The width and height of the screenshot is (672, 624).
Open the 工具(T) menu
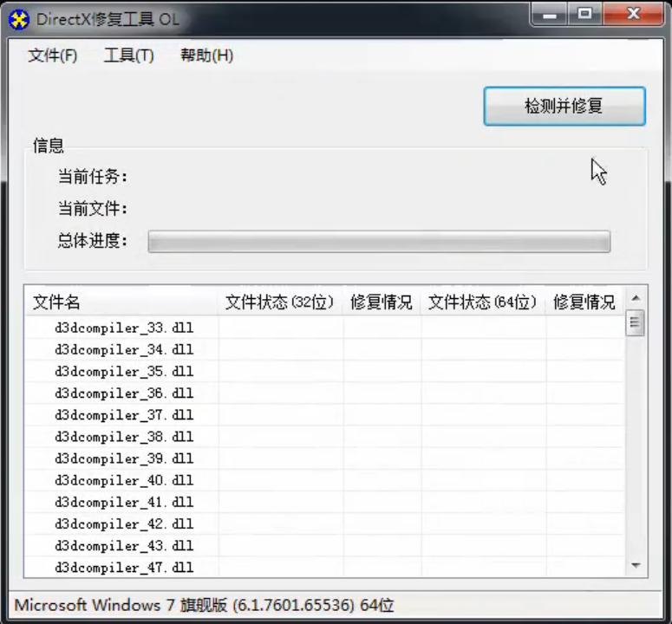[x=128, y=55]
